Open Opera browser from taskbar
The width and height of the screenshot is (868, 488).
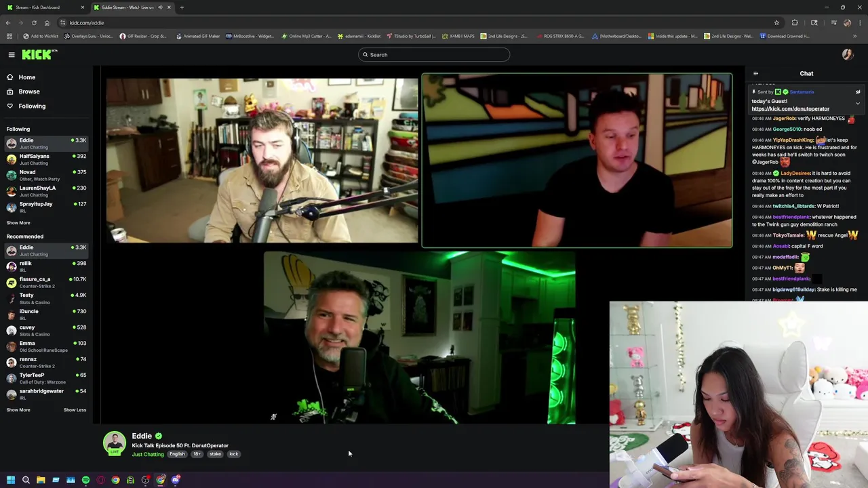pos(100,480)
